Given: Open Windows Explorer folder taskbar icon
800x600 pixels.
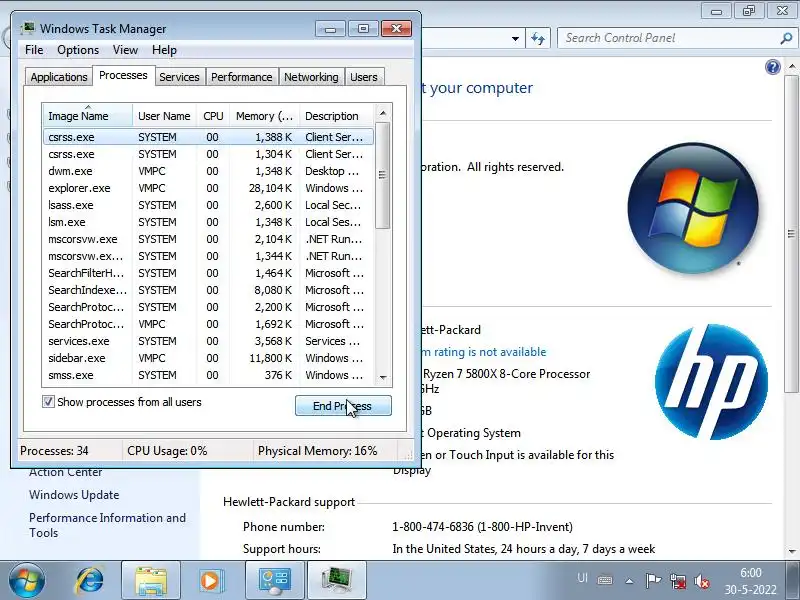Looking at the screenshot, I should [x=151, y=581].
